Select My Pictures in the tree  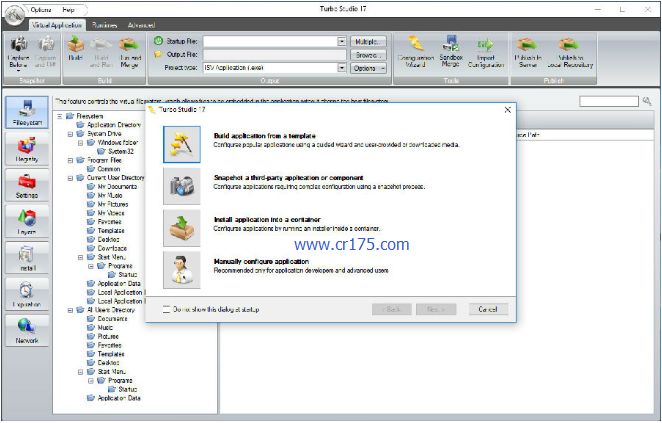113,204
